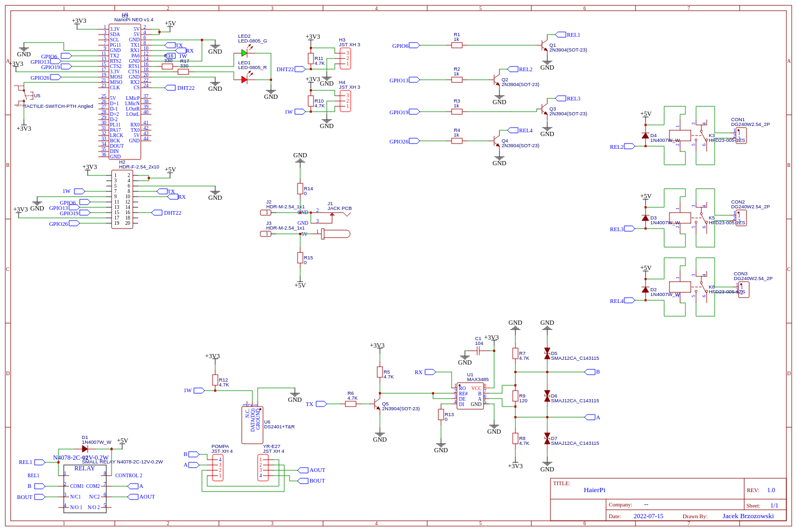This screenshot has width=797, height=532.
Task: Select the Q2 transistor symbol
Action: coord(496,80)
